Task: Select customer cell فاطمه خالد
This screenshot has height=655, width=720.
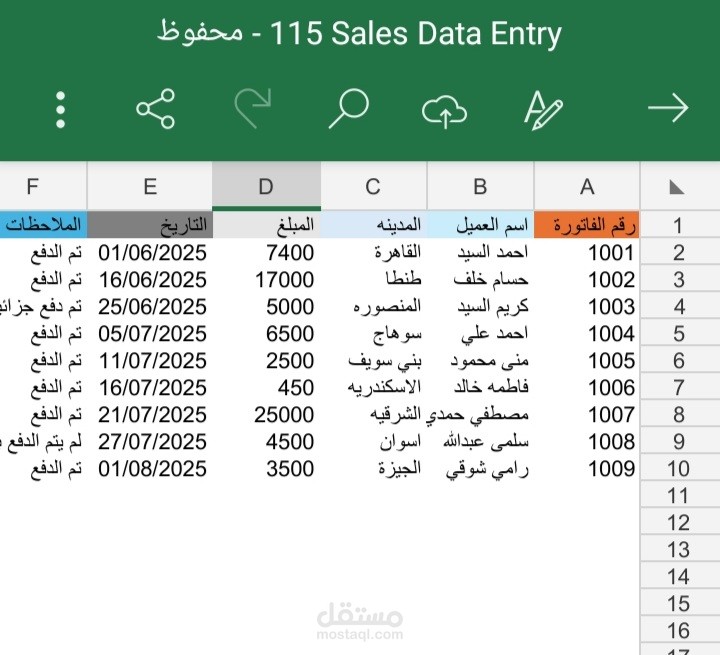Action: pyautogui.click(x=480, y=388)
